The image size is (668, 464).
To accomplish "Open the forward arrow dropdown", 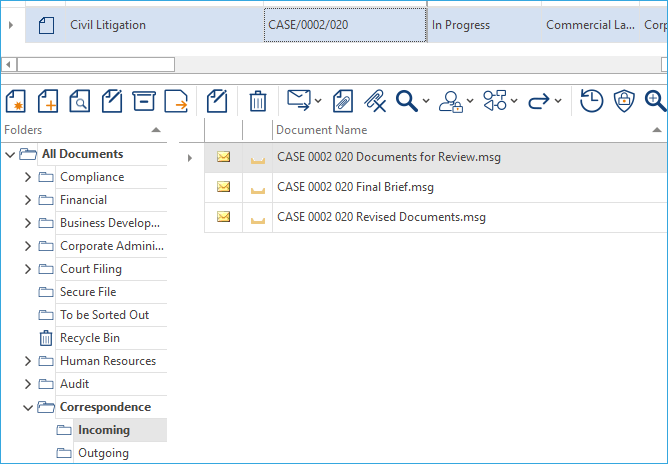I will click(x=558, y=101).
